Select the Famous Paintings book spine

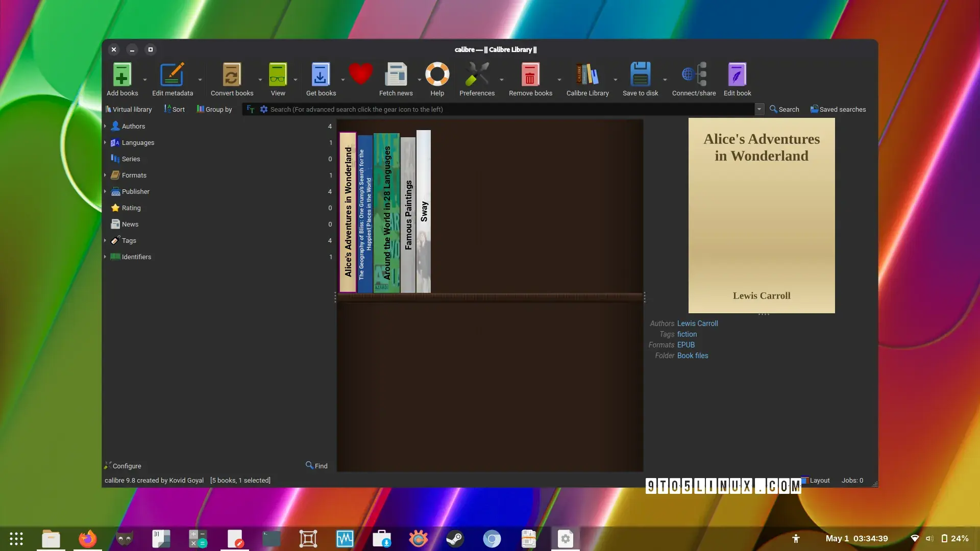click(x=408, y=215)
